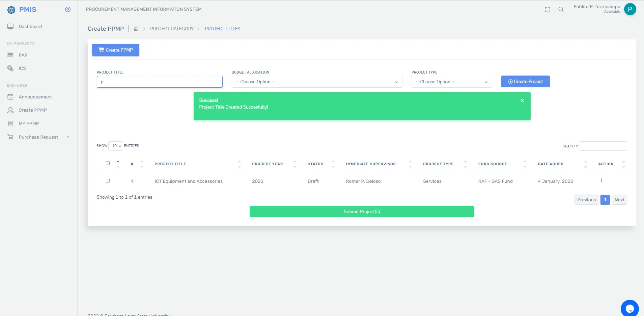
Task: Dismiss the success notification
Action: [522, 100]
